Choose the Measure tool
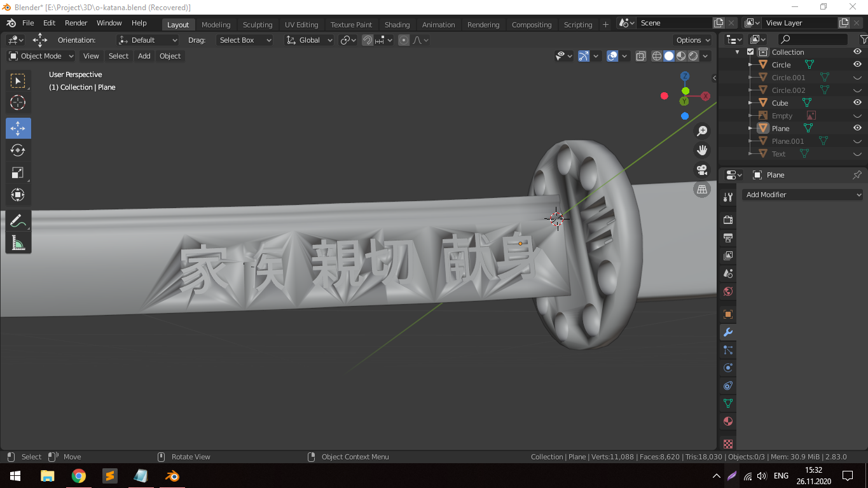This screenshot has width=868, height=488. click(18, 242)
